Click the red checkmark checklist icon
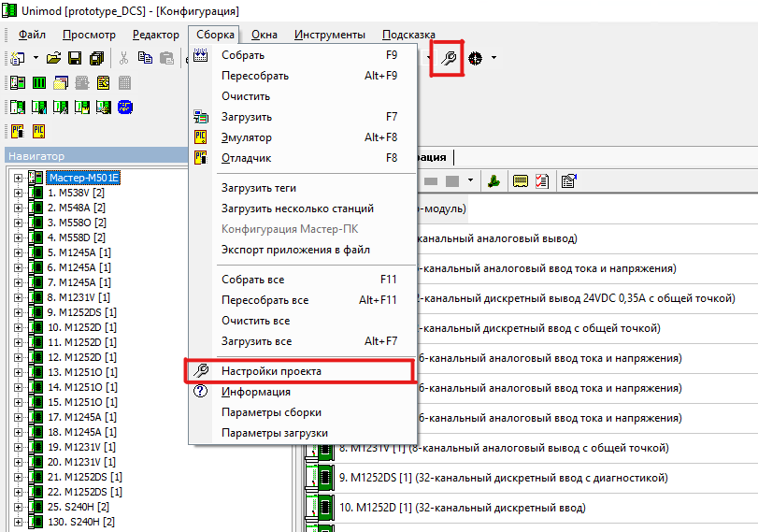Image resolution: width=758 pixels, height=532 pixels. click(542, 181)
